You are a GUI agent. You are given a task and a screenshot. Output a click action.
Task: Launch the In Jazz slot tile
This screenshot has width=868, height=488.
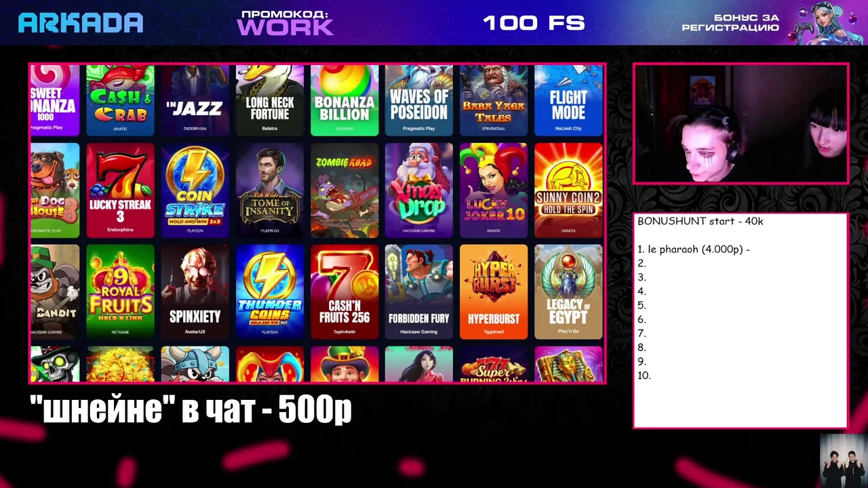(195, 100)
